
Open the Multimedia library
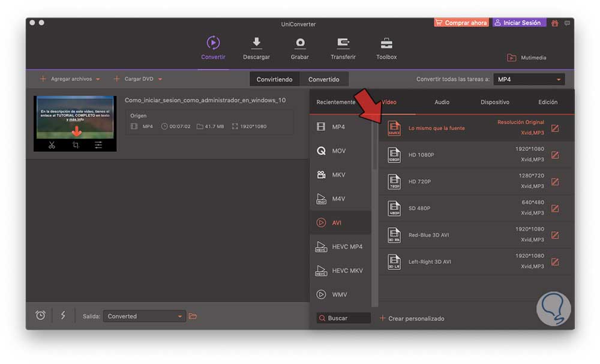coord(527,58)
